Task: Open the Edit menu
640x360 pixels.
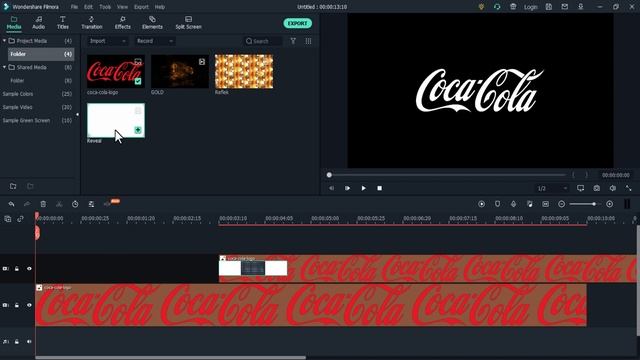Action: click(x=88, y=7)
